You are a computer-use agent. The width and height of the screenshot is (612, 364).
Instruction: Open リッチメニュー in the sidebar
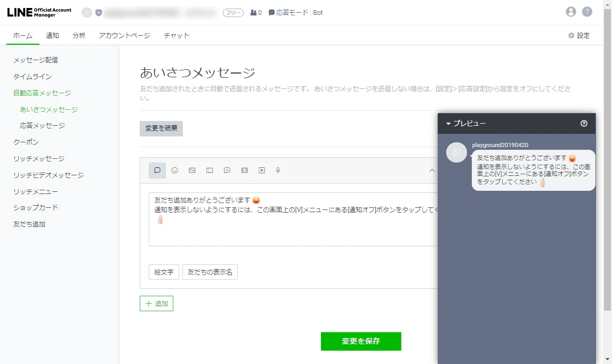(36, 192)
